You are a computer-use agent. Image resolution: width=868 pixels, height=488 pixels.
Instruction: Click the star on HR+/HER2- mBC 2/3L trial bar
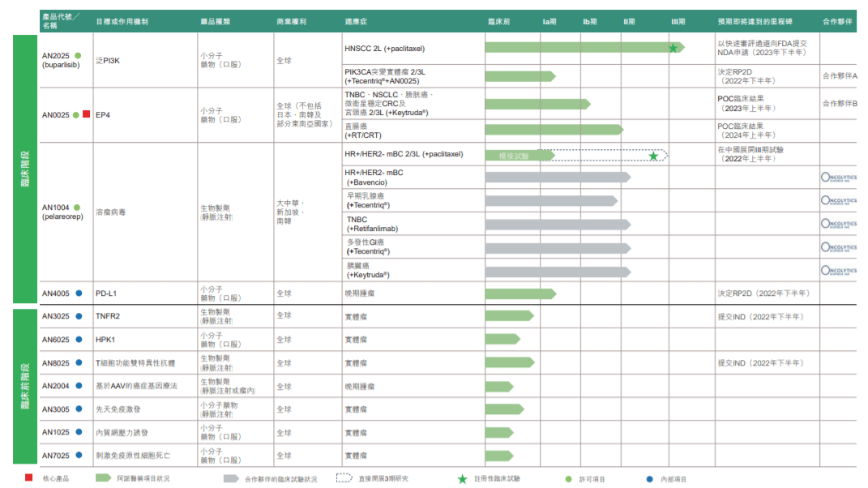[653, 156]
